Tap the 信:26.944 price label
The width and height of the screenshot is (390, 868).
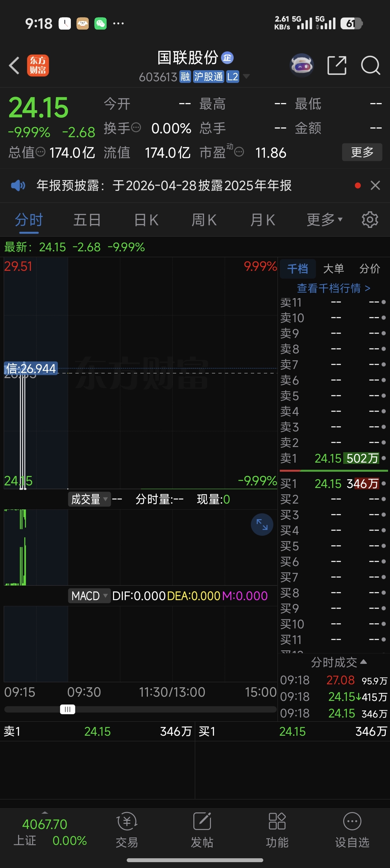31,368
